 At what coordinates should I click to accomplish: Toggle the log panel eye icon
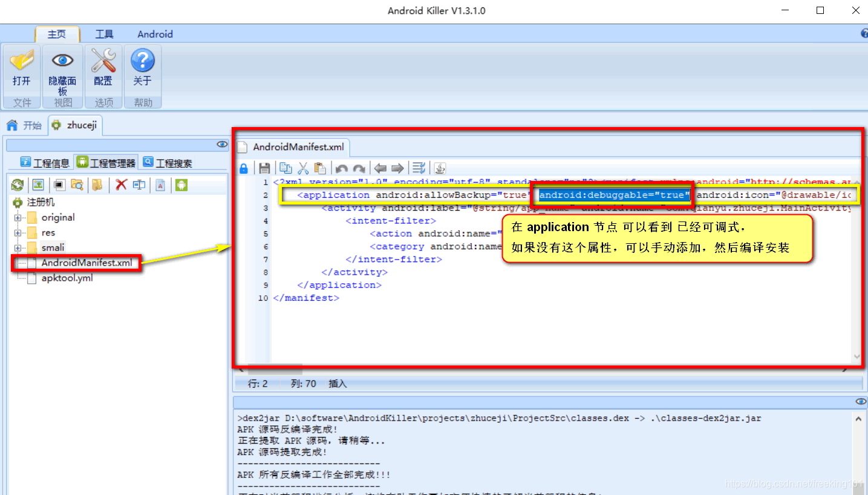(861, 401)
